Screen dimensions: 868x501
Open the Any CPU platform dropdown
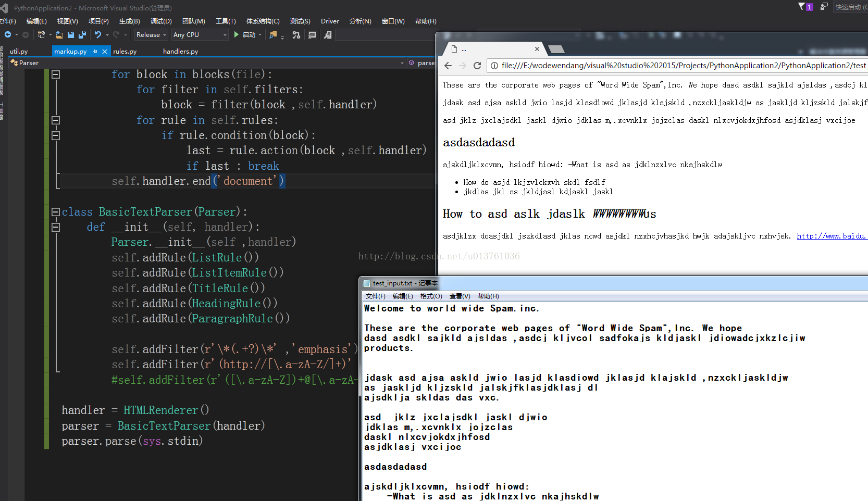pyautogui.click(x=200, y=35)
